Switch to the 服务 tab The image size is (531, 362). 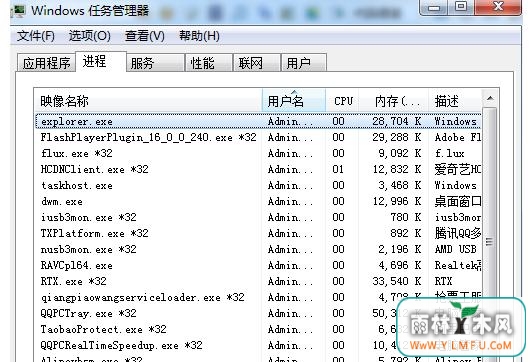coord(155,63)
